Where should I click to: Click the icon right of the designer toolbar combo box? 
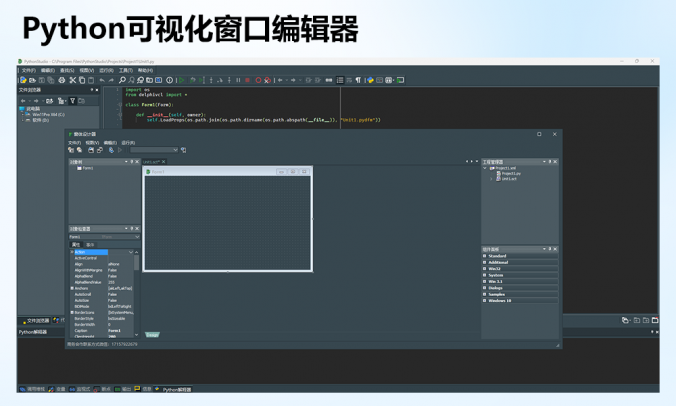click(184, 150)
